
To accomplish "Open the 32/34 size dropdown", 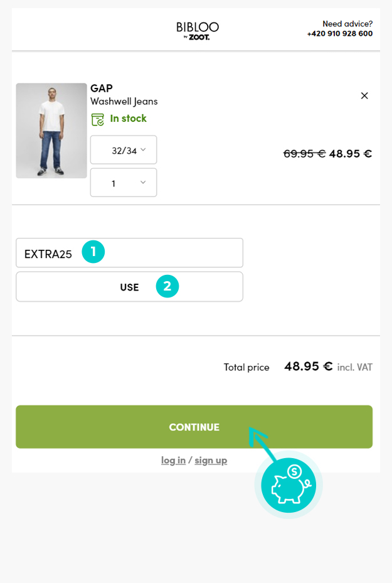I will point(124,150).
